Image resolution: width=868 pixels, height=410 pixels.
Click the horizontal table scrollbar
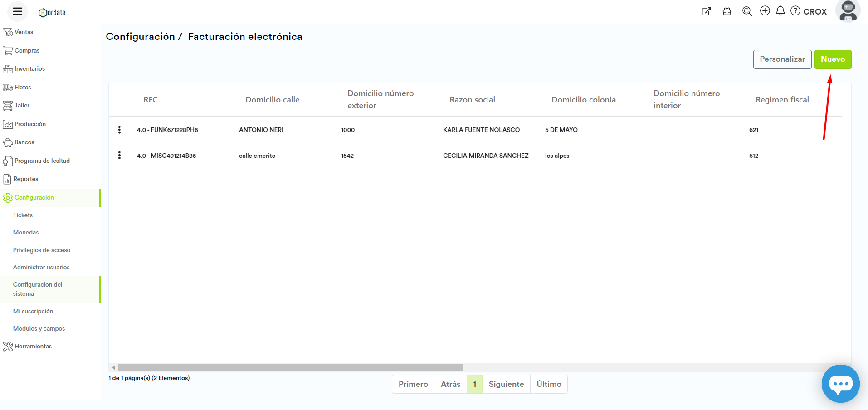pos(290,368)
